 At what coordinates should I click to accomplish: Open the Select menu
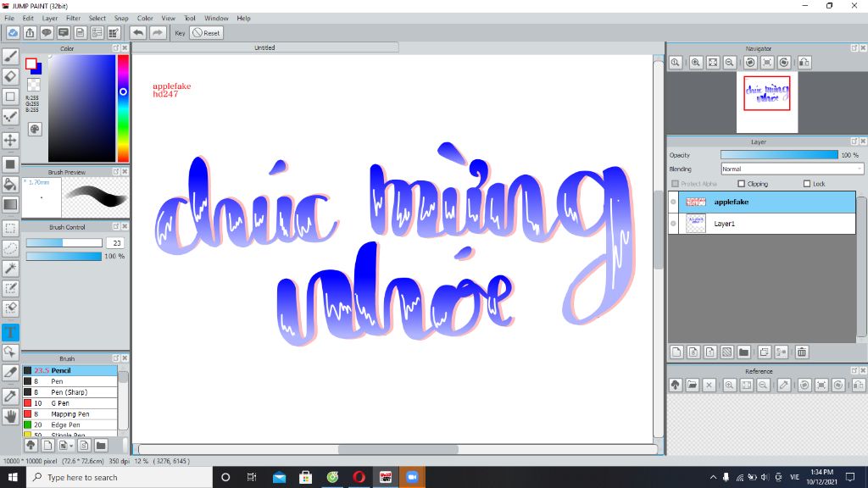point(97,19)
